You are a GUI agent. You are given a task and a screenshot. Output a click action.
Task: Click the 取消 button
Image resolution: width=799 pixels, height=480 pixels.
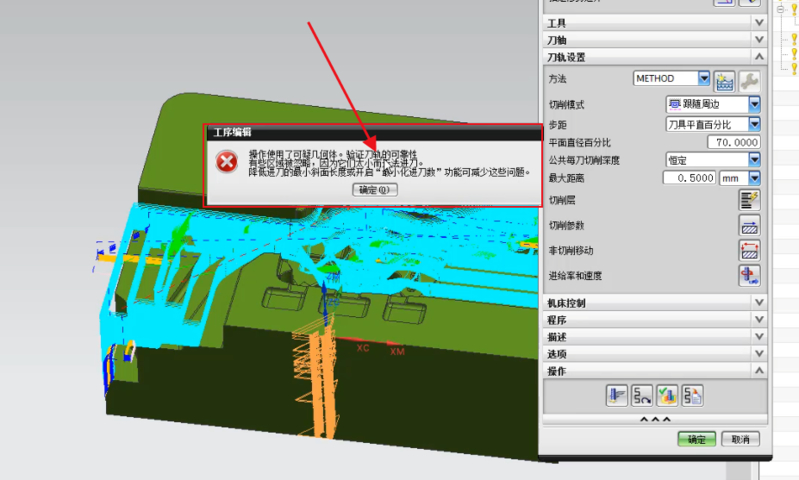740,439
